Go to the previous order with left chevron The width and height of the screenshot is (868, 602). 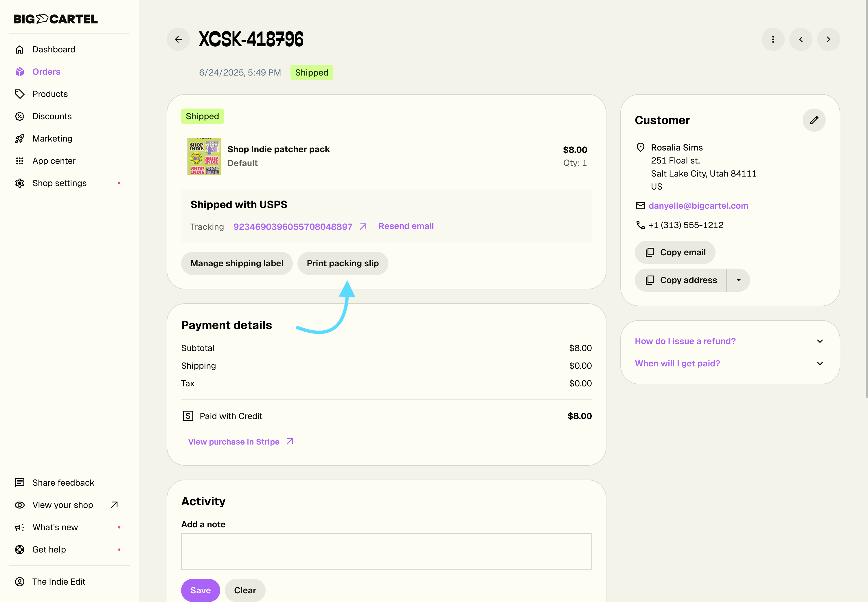point(801,39)
